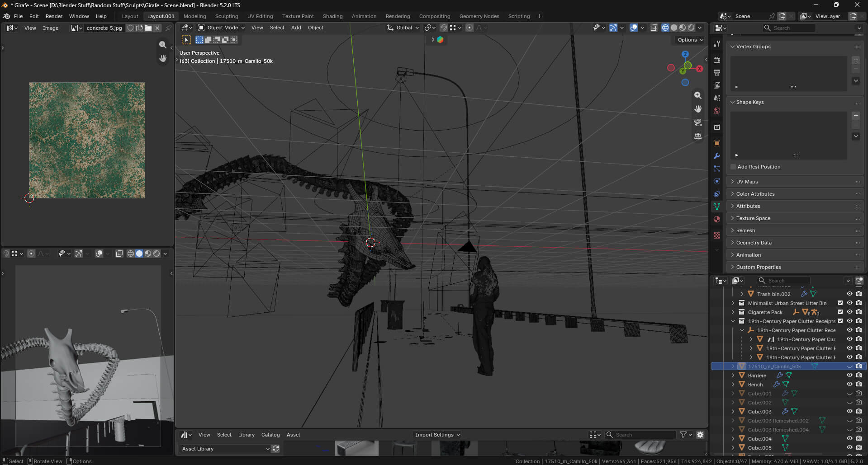Uncheck the Cigarette Pack collection checkbox

click(x=840, y=312)
